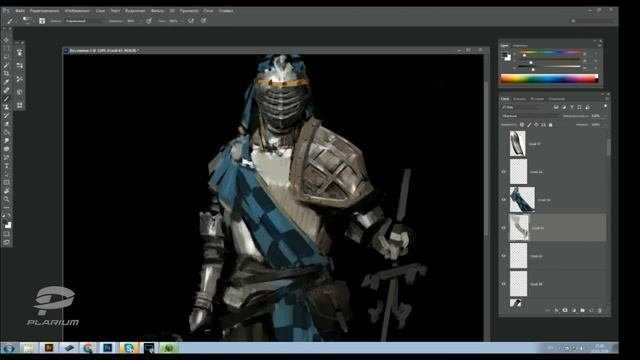This screenshot has width=640, height=360.
Task: Click the top color slider
Action: coord(549,53)
